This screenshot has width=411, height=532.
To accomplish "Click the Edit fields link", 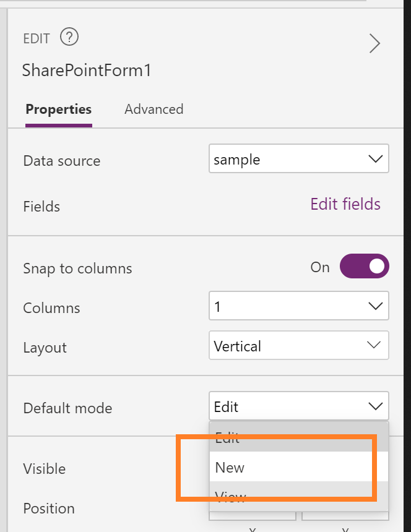I will [x=345, y=205].
